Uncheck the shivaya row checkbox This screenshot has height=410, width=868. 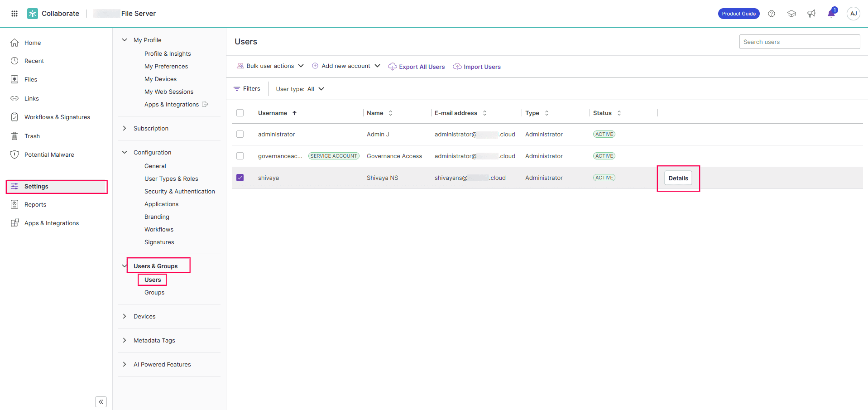coord(240,178)
